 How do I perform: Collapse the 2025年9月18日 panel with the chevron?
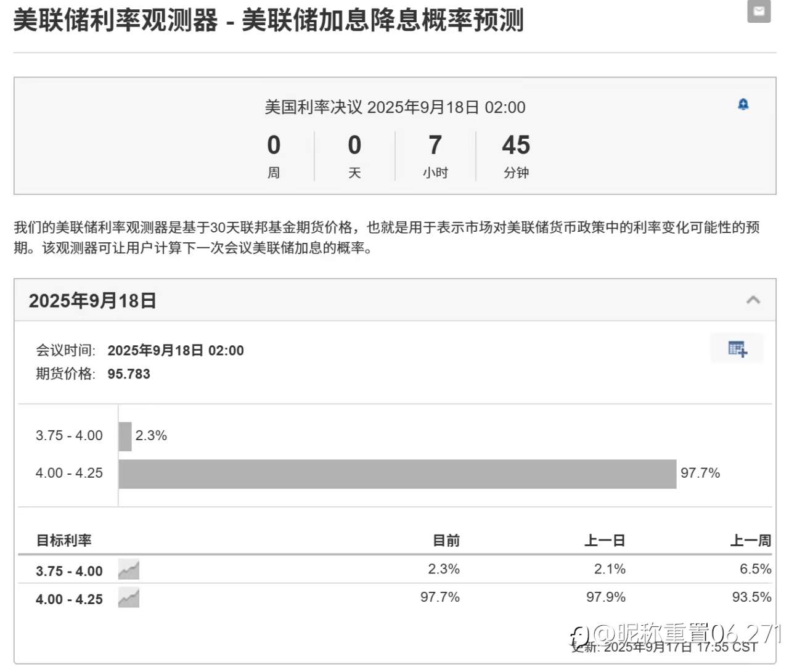pyautogui.click(x=753, y=300)
